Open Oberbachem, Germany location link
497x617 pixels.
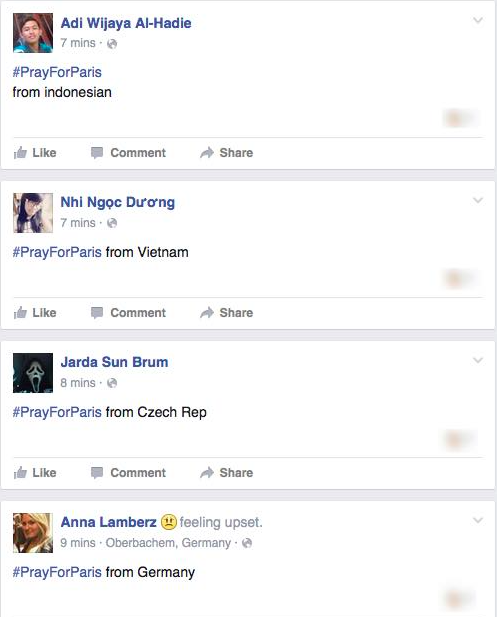point(168,543)
